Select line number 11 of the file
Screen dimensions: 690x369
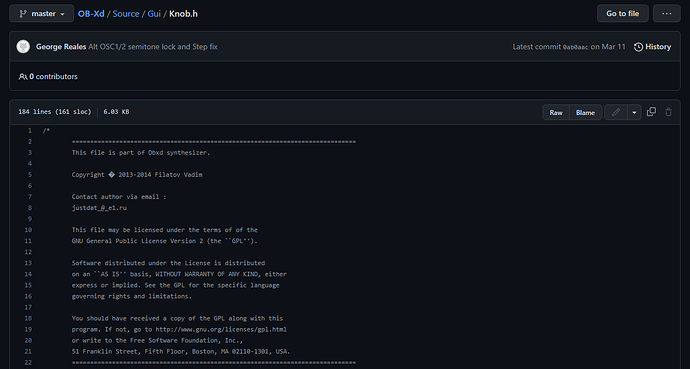coord(28,241)
